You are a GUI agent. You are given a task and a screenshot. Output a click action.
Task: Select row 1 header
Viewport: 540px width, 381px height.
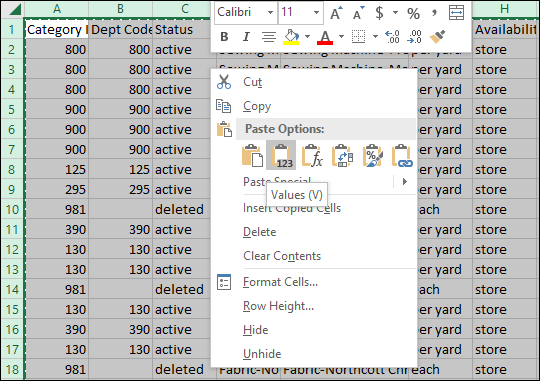pyautogui.click(x=12, y=30)
